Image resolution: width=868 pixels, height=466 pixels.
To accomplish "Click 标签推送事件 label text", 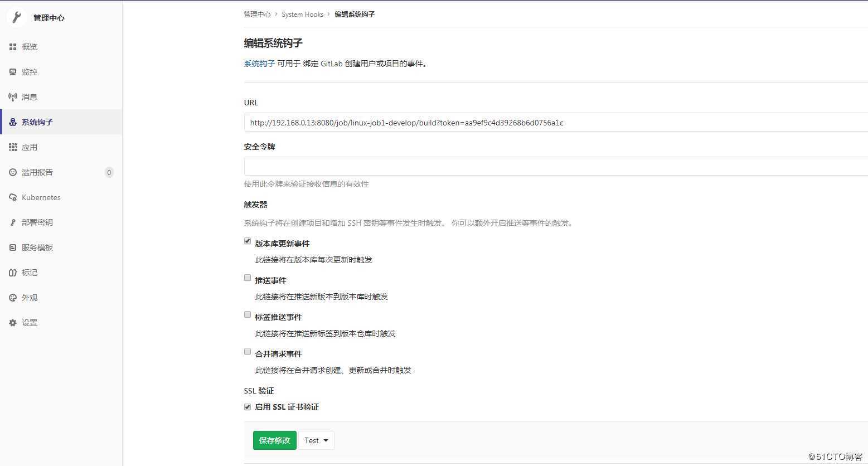I will (x=278, y=317).
